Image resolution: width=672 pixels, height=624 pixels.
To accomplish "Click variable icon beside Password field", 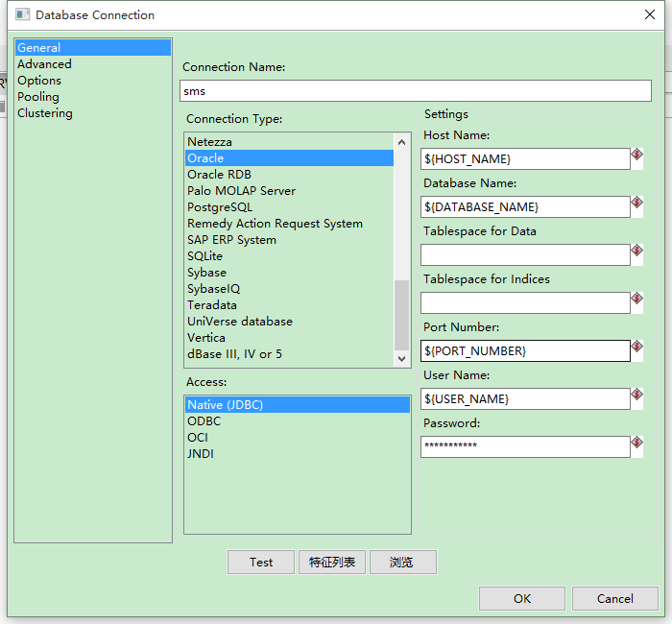I will (636, 443).
